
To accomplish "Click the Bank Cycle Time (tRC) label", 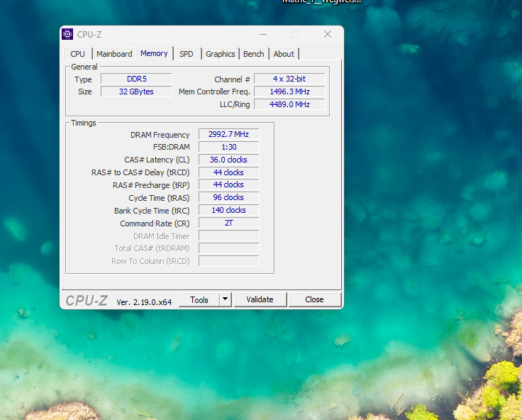I will click(152, 211).
